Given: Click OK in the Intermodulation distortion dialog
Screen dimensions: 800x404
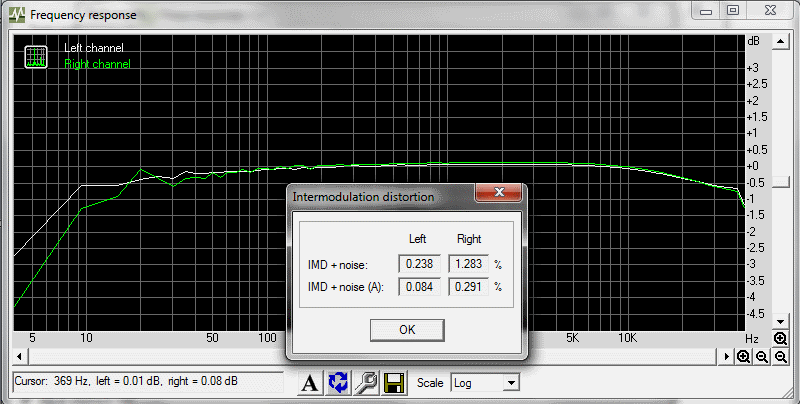Looking at the screenshot, I should click(x=407, y=330).
